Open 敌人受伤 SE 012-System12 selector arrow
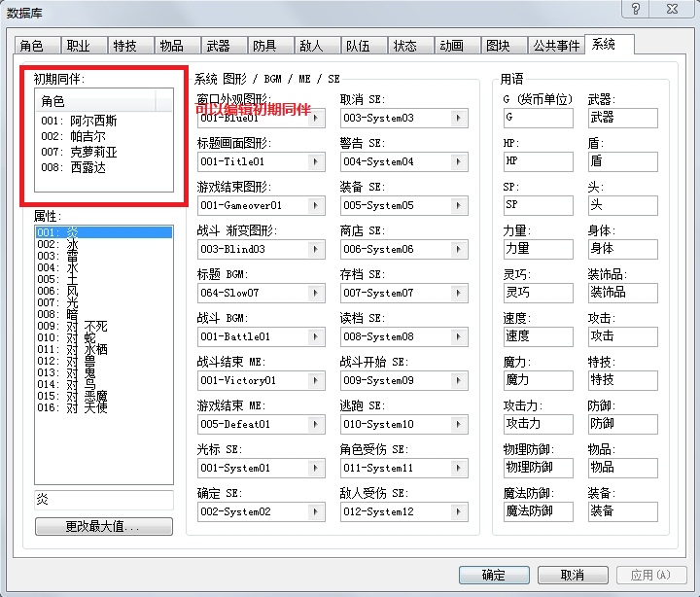700x597 pixels. [x=459, y=512]
